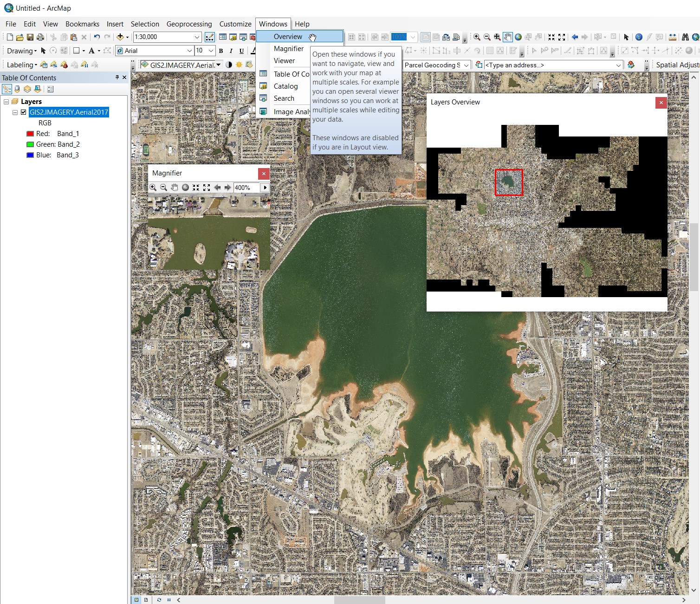Open Find using the binoculars icon
The width and height of the screenshot is (700, 604).
[686, 37]
